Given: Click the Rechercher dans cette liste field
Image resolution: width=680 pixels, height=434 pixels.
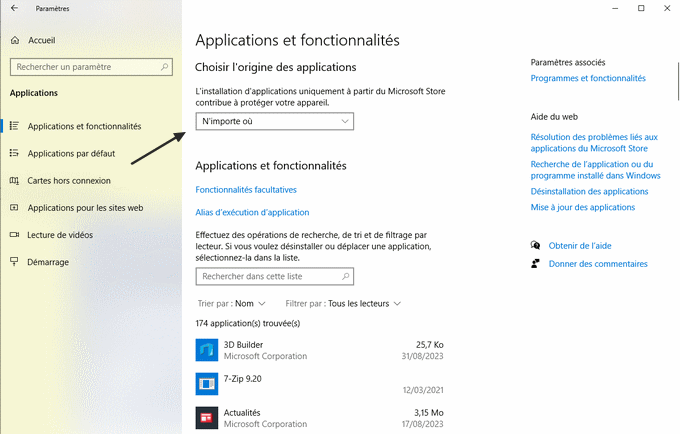Looking at the screenshot, I should [275, 276].
